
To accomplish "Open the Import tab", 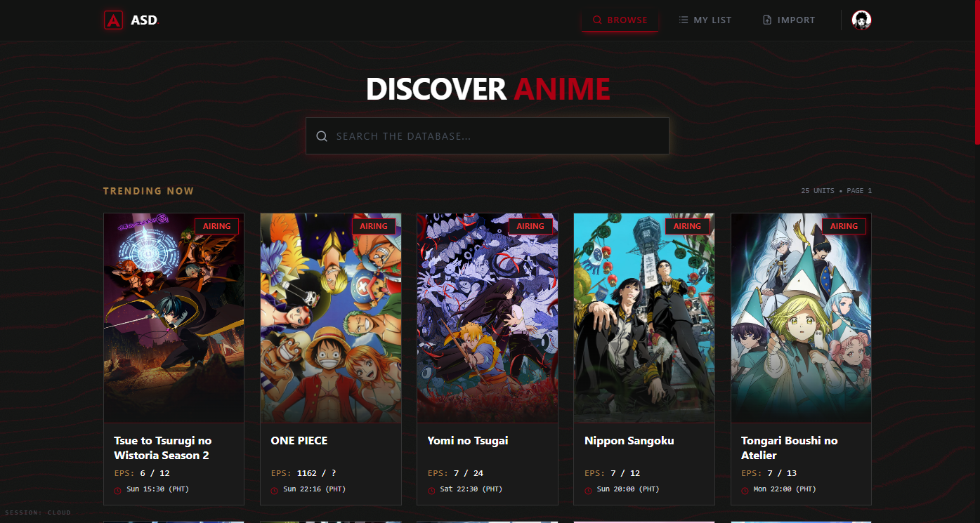I will 789,20.
